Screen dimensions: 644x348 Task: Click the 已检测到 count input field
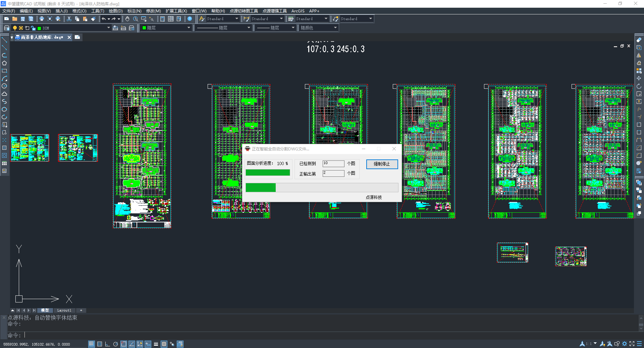click(333, 163)
